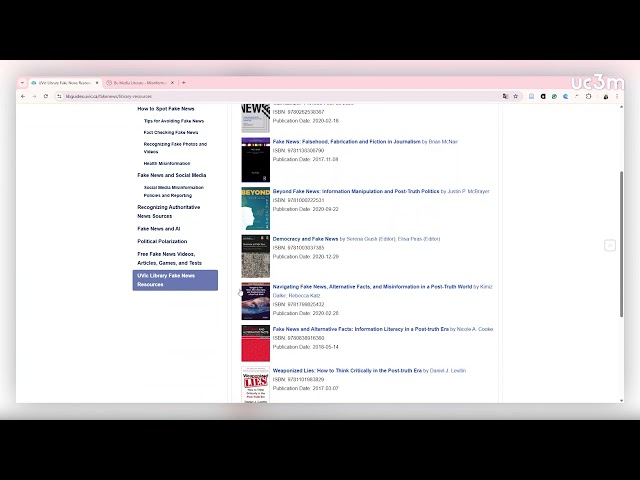
Task: Open Weaponized Lies book link
Action: click(x=347, y=371)
